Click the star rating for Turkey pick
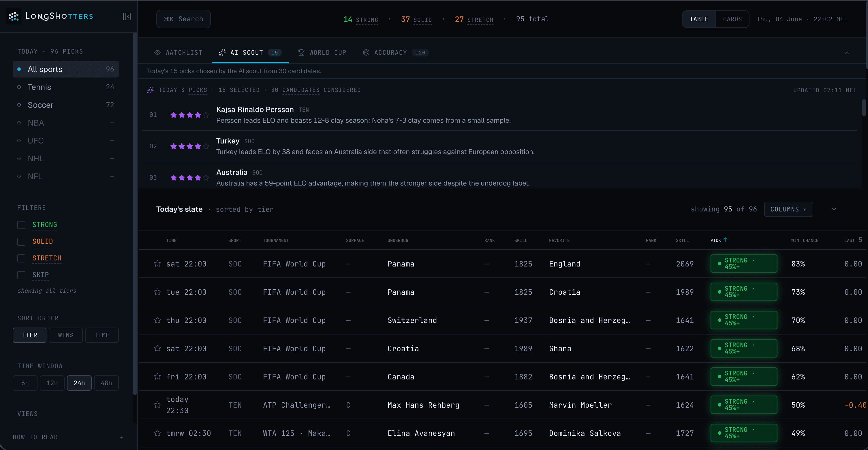 [190, 146]
